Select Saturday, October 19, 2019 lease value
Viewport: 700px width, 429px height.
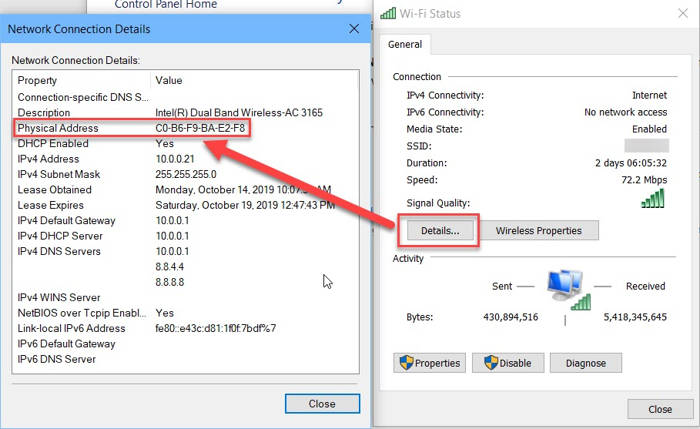tap(245, 205)
